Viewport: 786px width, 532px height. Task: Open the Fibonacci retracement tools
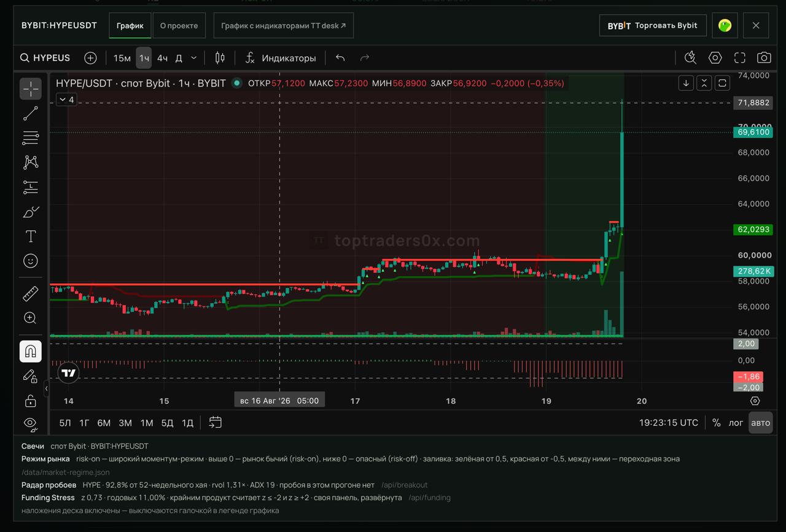click(x=31, y=138)
